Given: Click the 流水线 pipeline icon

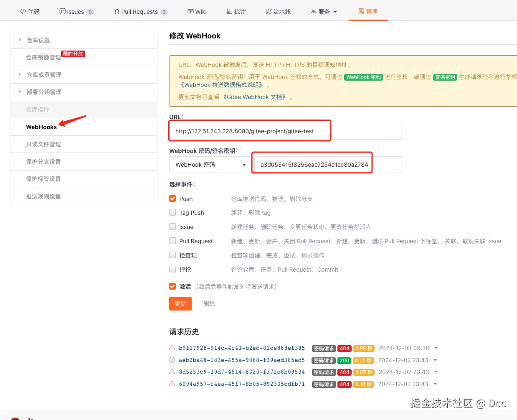Looking at the screenshot, I should (269, 11).
